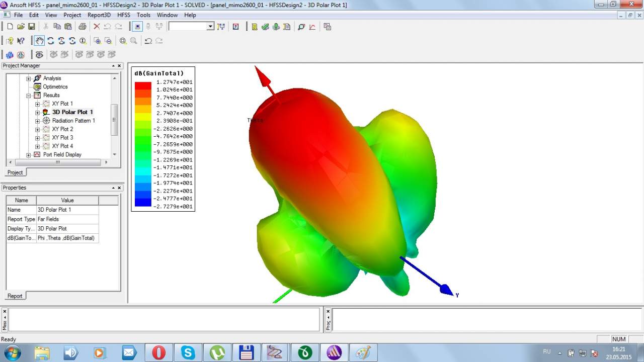Toggle visibility with the active eye icon

[x=39, y=54]
